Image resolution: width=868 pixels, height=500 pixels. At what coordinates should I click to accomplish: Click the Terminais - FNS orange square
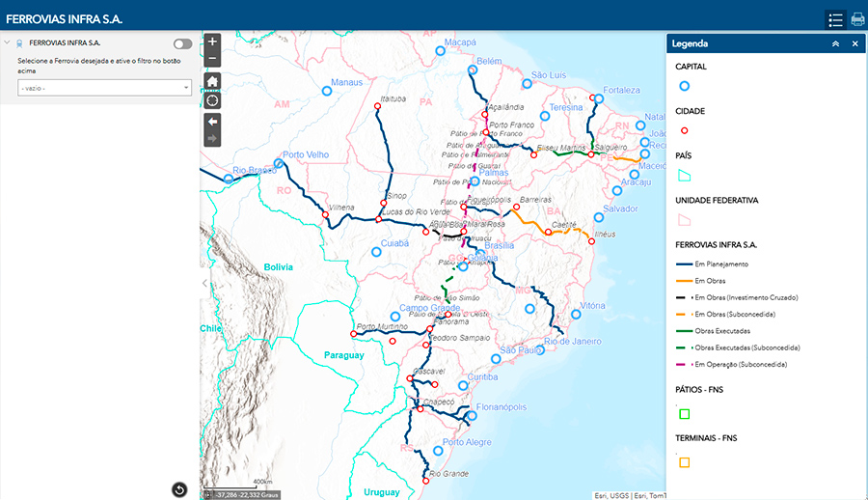coord(684,462)
